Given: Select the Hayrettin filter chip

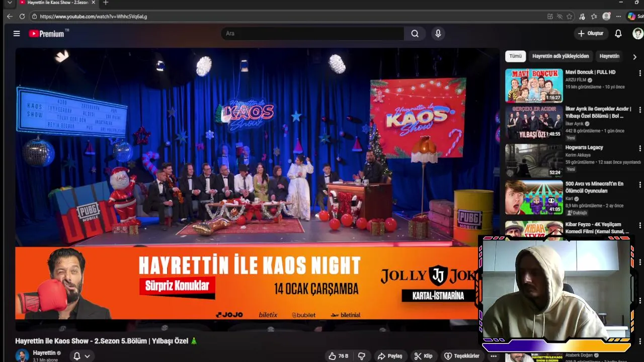Looking at the screenshot, I should tap(609, 56).
